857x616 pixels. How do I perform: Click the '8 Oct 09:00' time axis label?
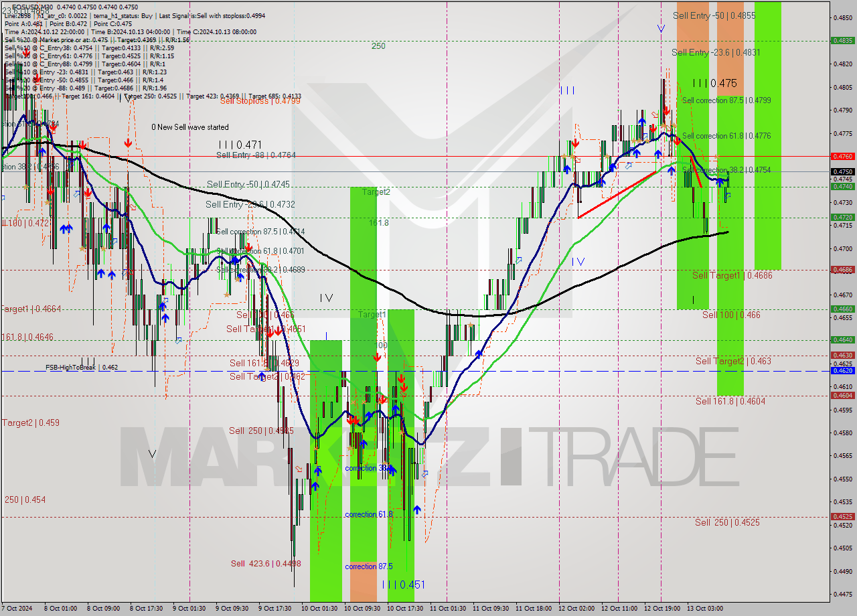tap(103, 609)
